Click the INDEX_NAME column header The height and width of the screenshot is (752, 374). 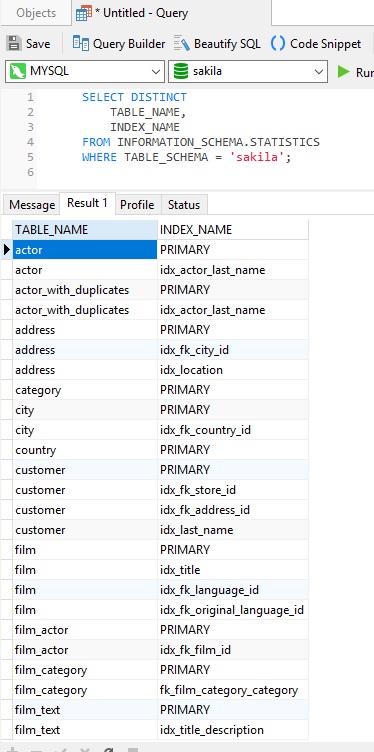click(233, 230)
